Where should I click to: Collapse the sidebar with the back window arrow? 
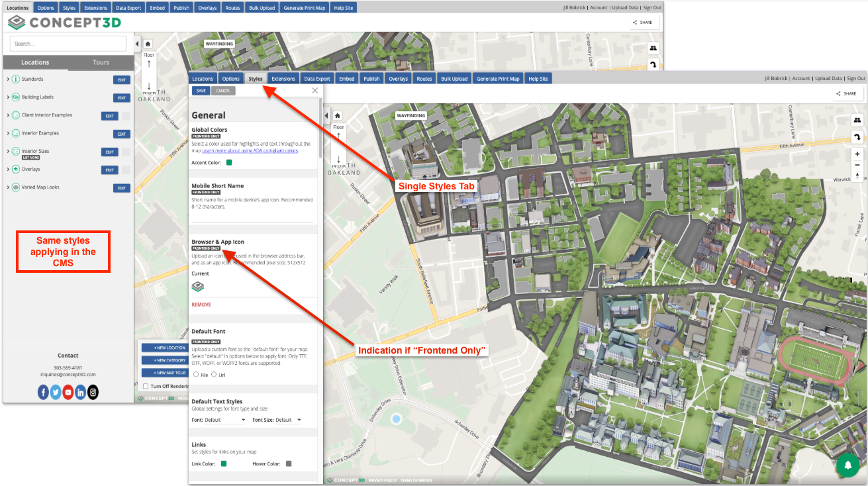pos(137,44)
